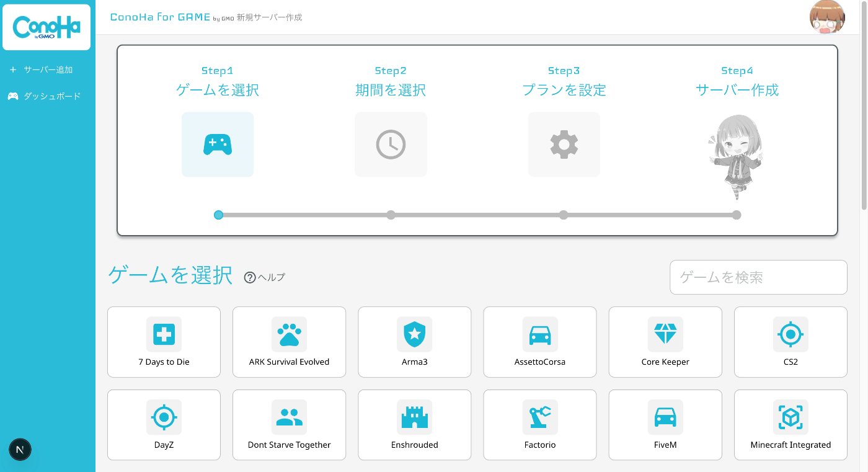Screen dimensions: 868x472
Task: Click the ARK Survival Evolved paw icon
Action: pos(290,335)
